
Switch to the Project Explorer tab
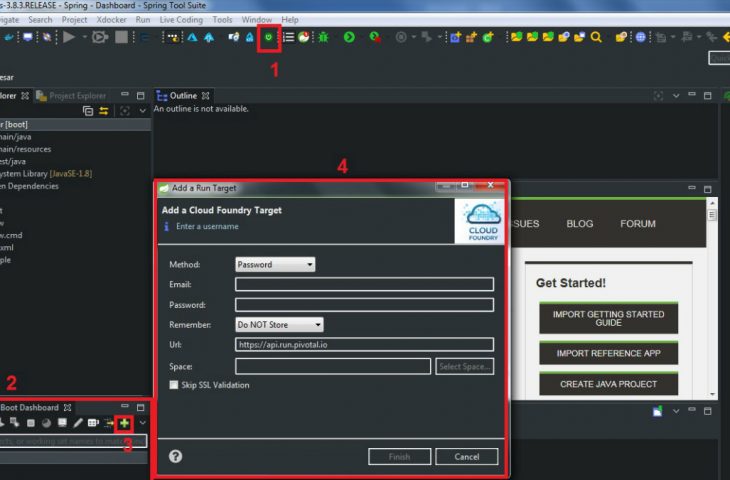[71, 95]
